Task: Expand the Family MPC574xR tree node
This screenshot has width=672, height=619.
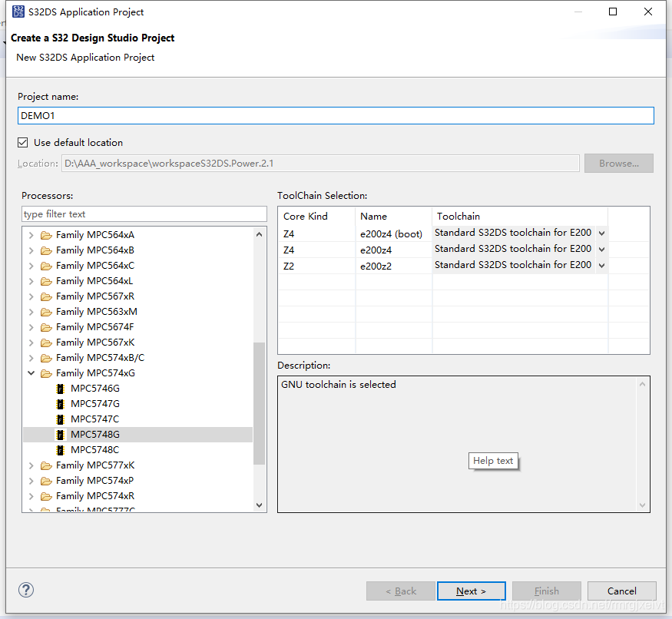Action: click(31, 496)
